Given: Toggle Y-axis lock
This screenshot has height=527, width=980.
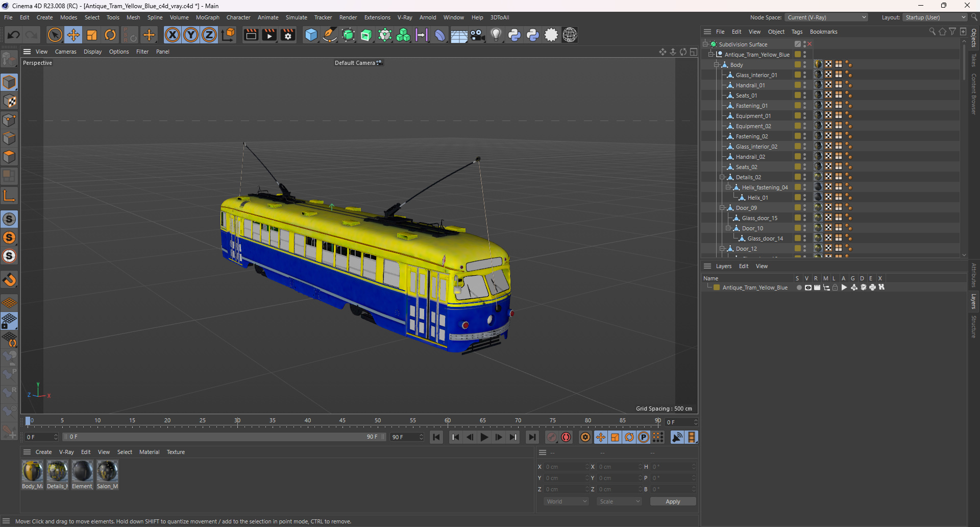Looking at the screenshot, I should (x=191, y=35).
